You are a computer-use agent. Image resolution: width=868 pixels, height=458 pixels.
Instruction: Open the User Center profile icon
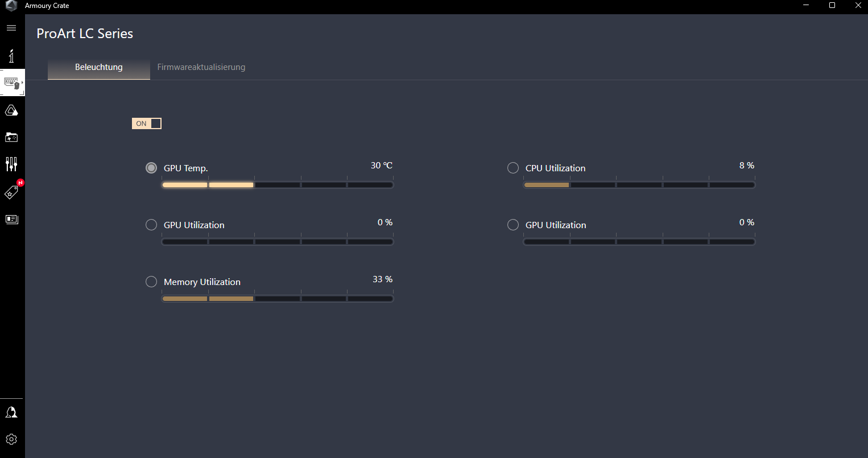(x=11, y=412)
